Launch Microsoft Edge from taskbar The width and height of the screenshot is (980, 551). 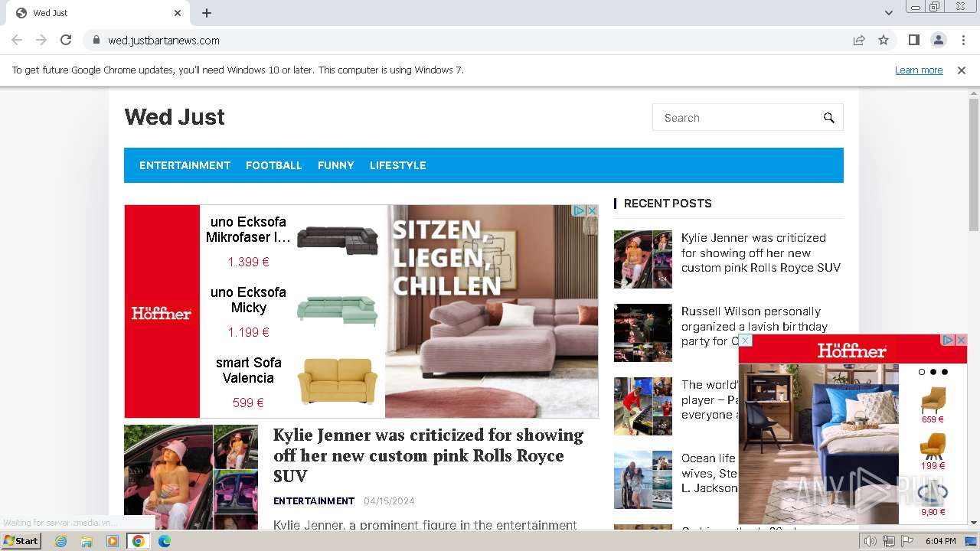click(165, 541)
